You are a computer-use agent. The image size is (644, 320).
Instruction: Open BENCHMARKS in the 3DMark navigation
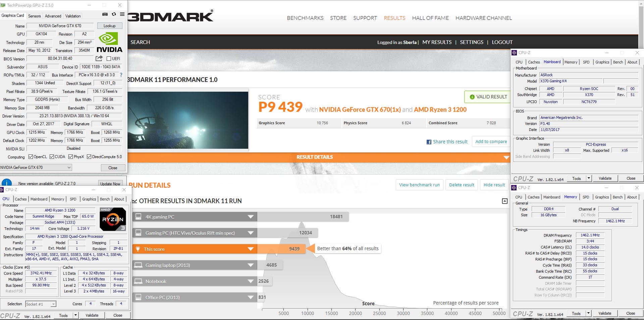pyautogui.click(x=305, y=18)
